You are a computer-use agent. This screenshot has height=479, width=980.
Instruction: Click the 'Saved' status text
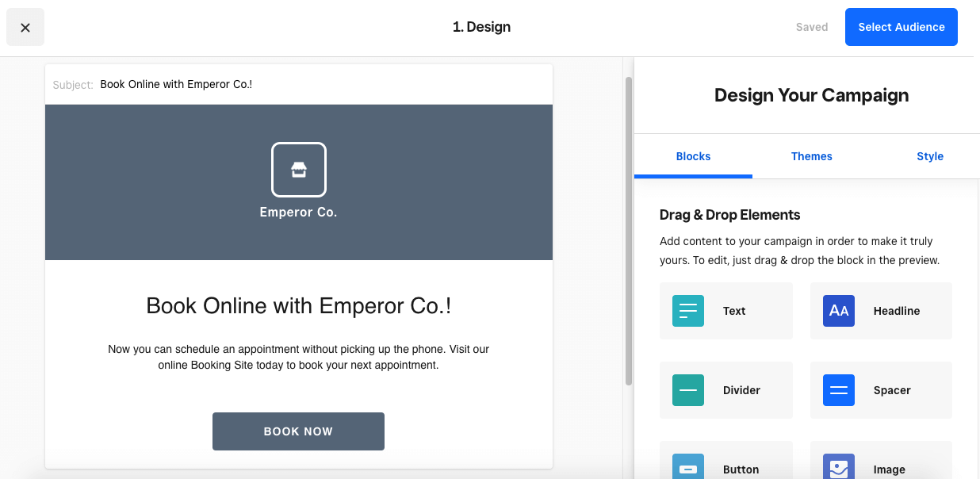coord(812,27)
